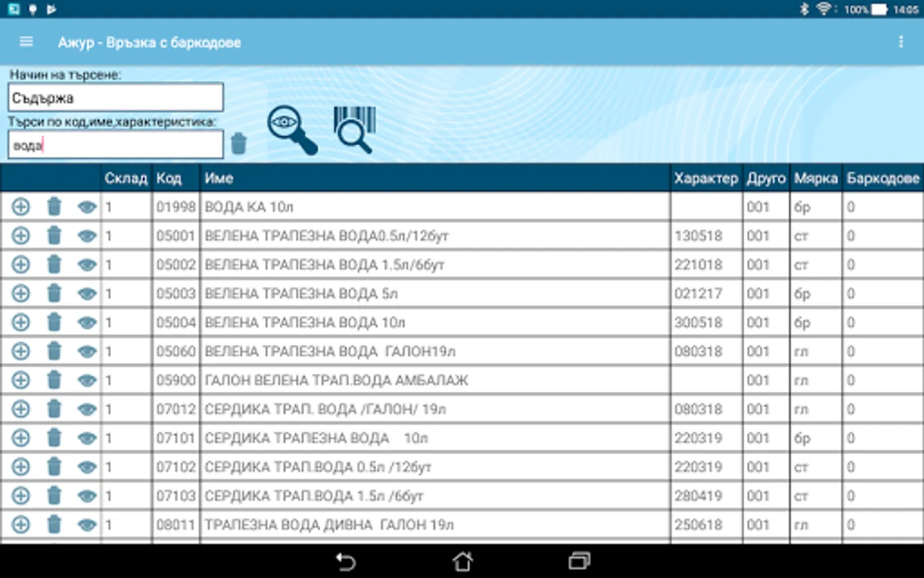Open the Начин на търсене dropdown
The image size is (924, 578).
point(116,98)
